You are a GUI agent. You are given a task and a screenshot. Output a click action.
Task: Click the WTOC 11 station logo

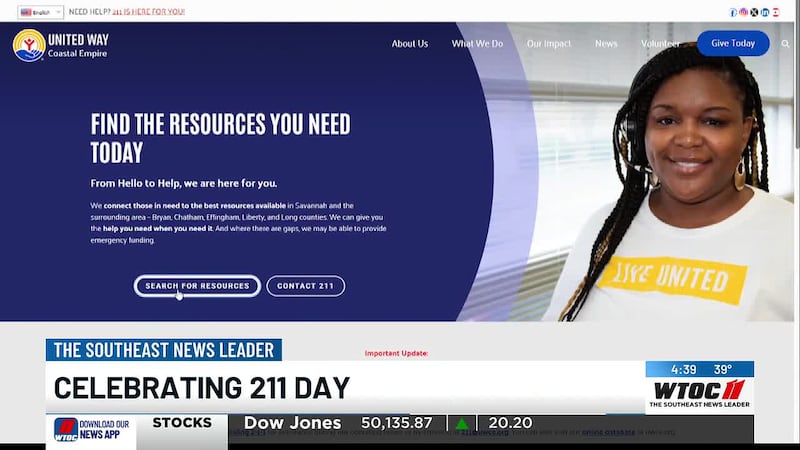point(699,390)
